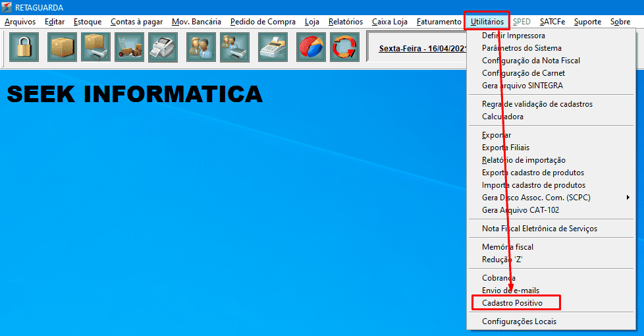
Task: Open the Caixa Loja menu
Action: [x=390, y=22]
